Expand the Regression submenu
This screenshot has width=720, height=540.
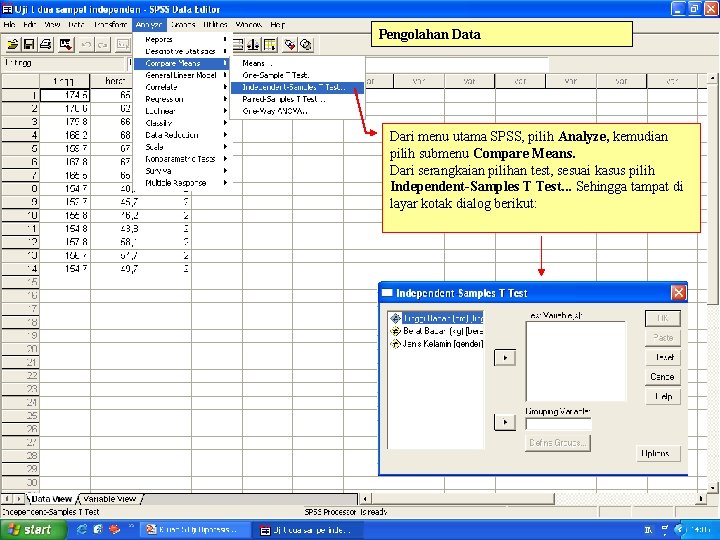pyautogui.click(x=182, y=99)
